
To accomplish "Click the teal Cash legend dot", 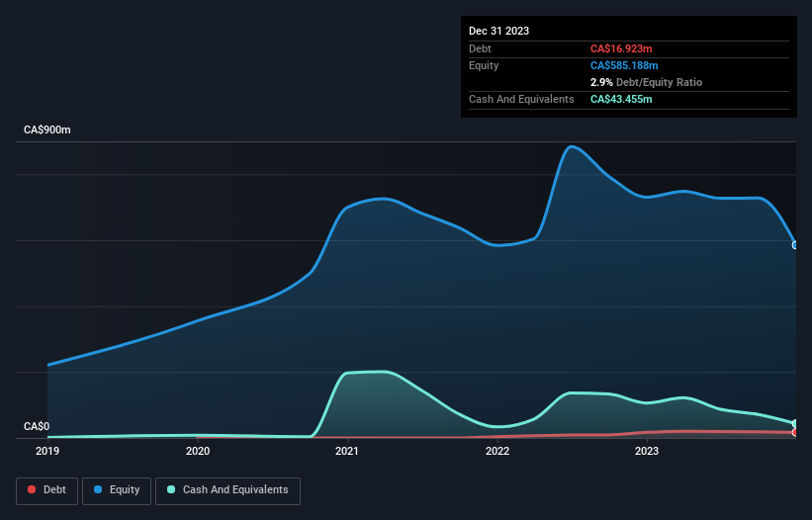I will point(171,489).
